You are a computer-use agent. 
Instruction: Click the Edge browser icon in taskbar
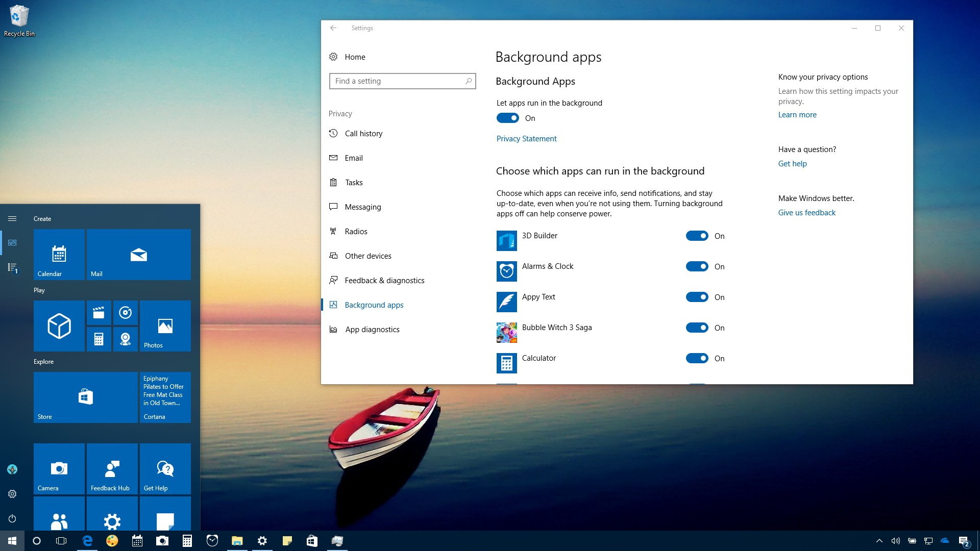86,541
